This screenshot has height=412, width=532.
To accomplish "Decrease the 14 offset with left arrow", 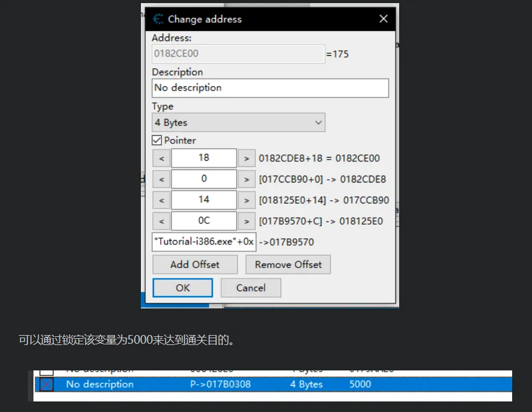I will point(161,200).
